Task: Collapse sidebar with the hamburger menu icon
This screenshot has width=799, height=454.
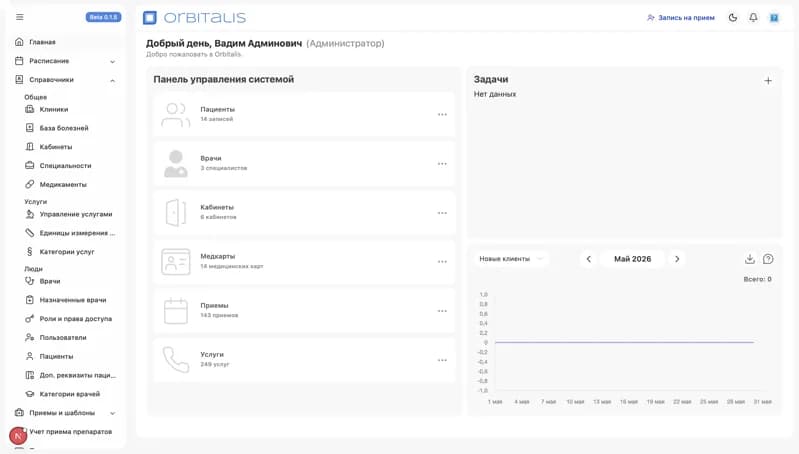Action: [20, 17]
